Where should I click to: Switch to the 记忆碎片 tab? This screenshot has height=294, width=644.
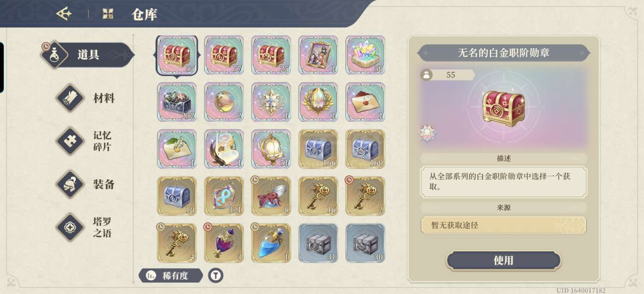pyautogui.click(x=87, y=141)
